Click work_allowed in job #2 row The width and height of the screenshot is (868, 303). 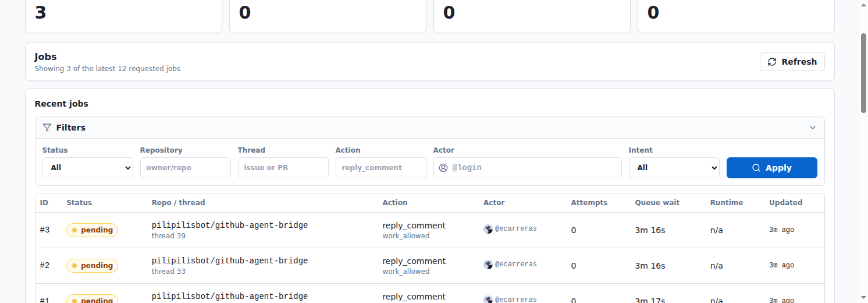(406, 272)
